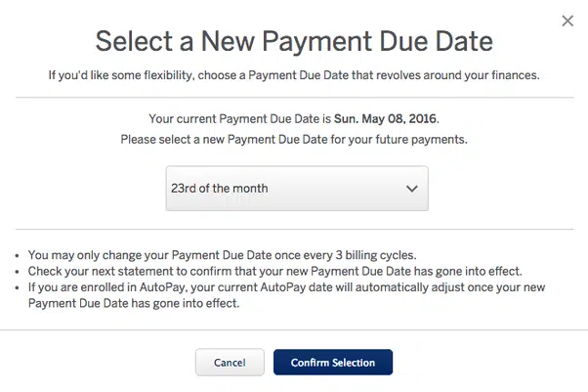The height and width of the screenshot is (392, 588).
Task: Click the bold "Sun. May 08, 2016" date
Action: coord(386,118)
